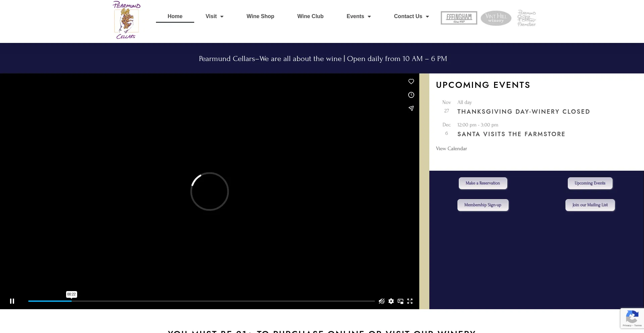The height and width of the screenshot is (333, 644).
Task: Click the video progress bar
Action: click(x=201, y=301)
